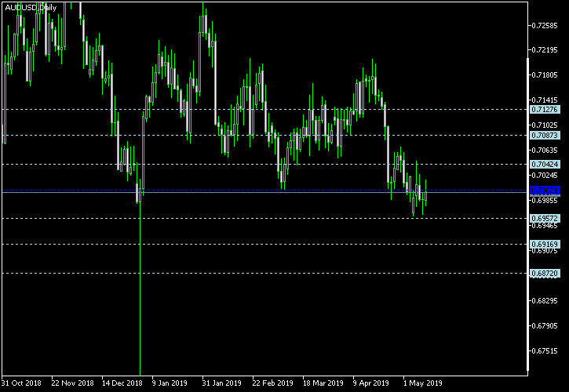Click the 0.67905 price axis value
Image resolution: width=569 pixels, height=392 pixels.
click(545, 325)
